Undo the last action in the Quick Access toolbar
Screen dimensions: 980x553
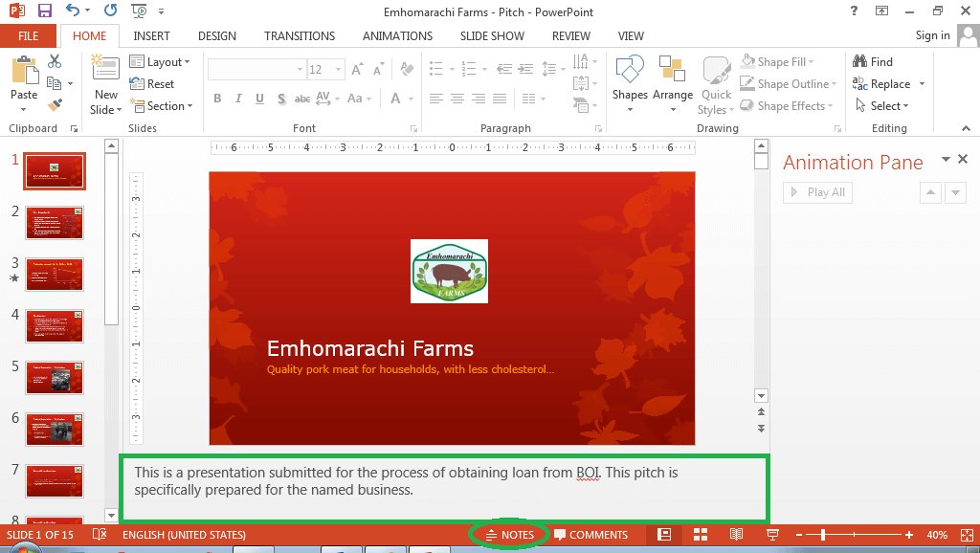click(x=73, y=11)
